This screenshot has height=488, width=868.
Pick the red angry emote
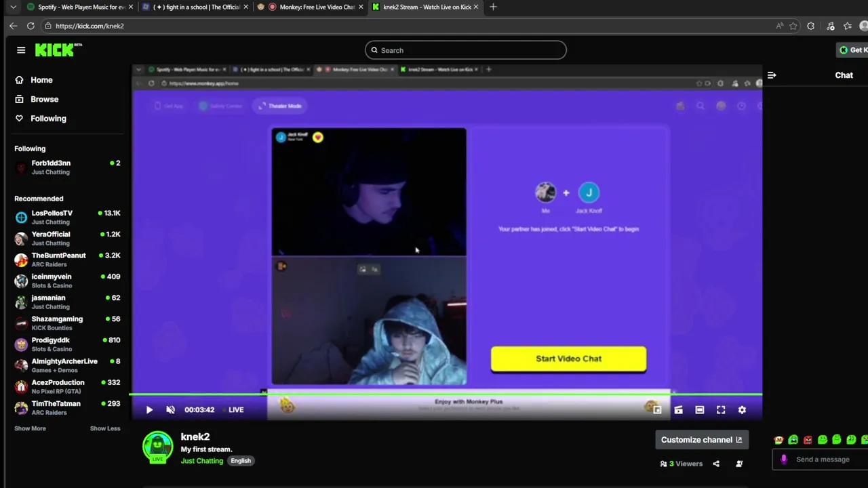pos(808,440)
